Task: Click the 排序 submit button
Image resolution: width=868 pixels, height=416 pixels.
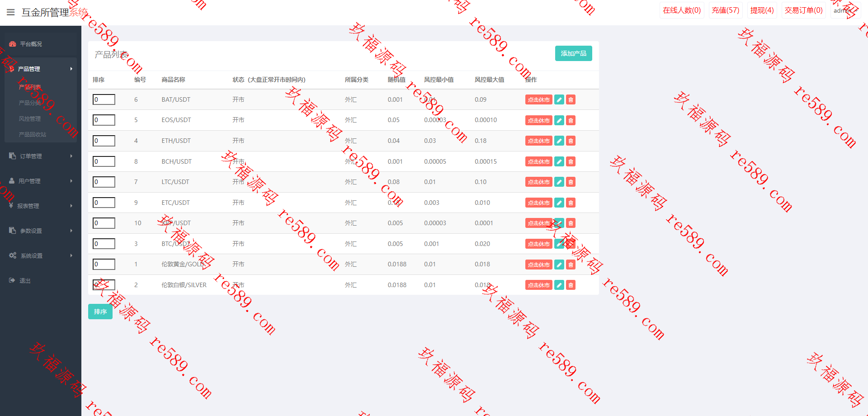Action: [100, 312]
